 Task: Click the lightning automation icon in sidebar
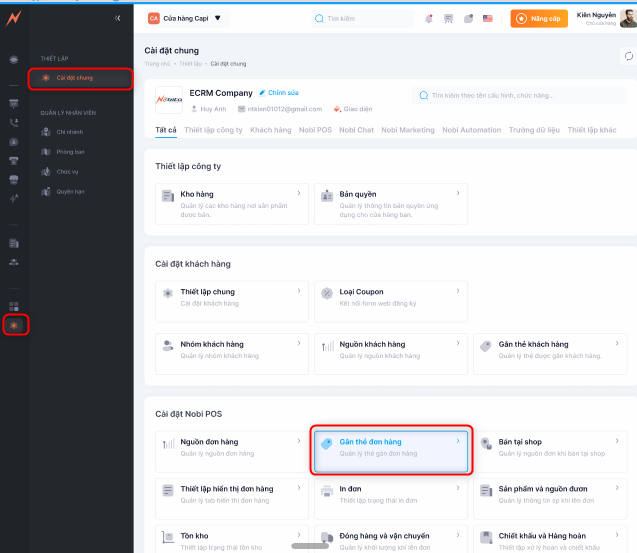(x=14, y=199)
